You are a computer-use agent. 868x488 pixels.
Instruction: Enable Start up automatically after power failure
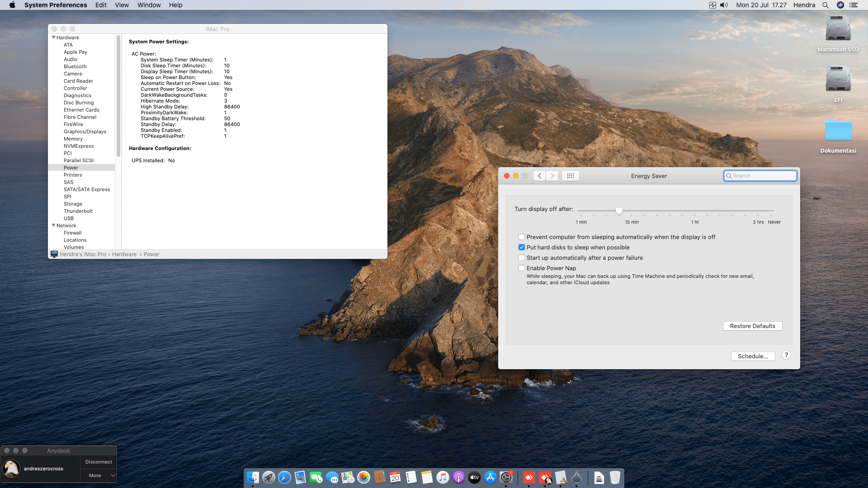[x=522, y=258]
